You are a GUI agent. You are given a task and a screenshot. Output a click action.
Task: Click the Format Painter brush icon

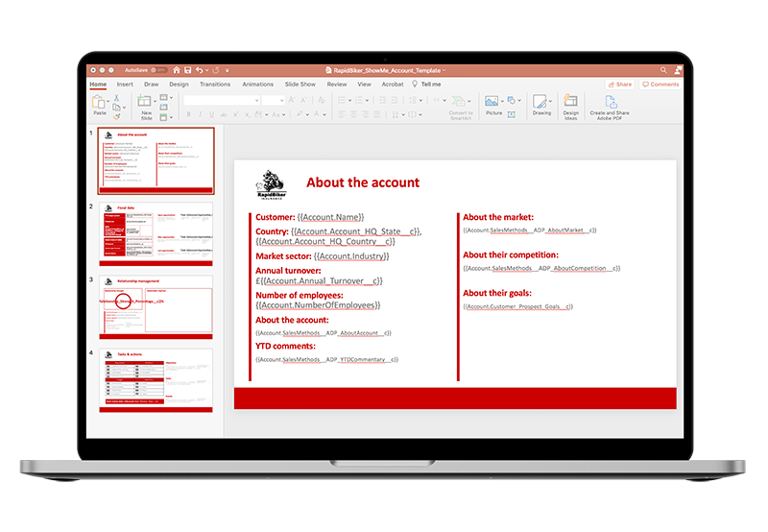116,116
